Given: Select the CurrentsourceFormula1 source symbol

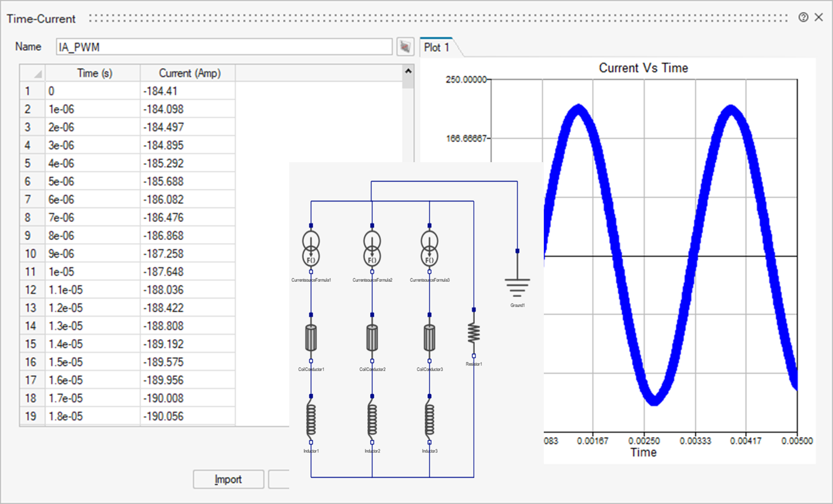Looking at the screenshot, I should point(311,249).
